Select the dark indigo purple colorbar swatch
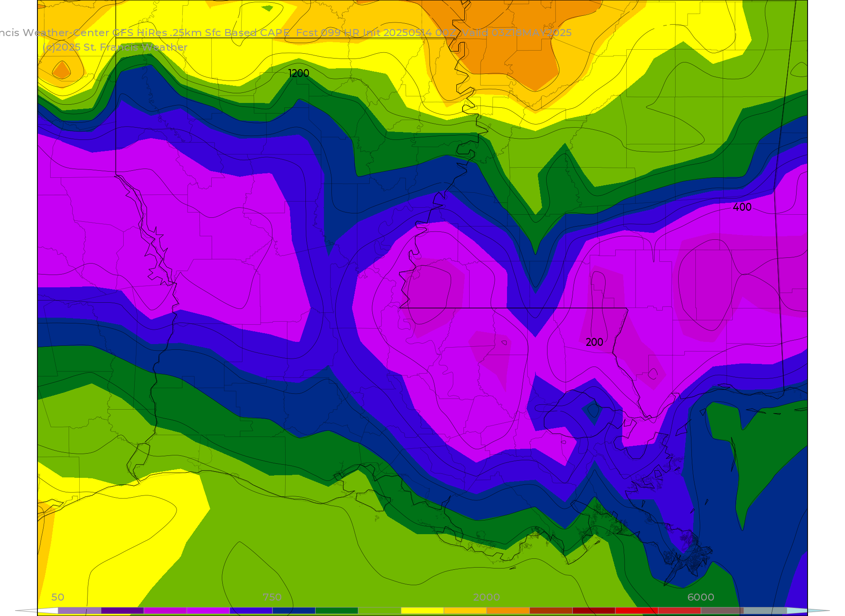The height and width of the screenshot is (616, 845). click(122, 611)
